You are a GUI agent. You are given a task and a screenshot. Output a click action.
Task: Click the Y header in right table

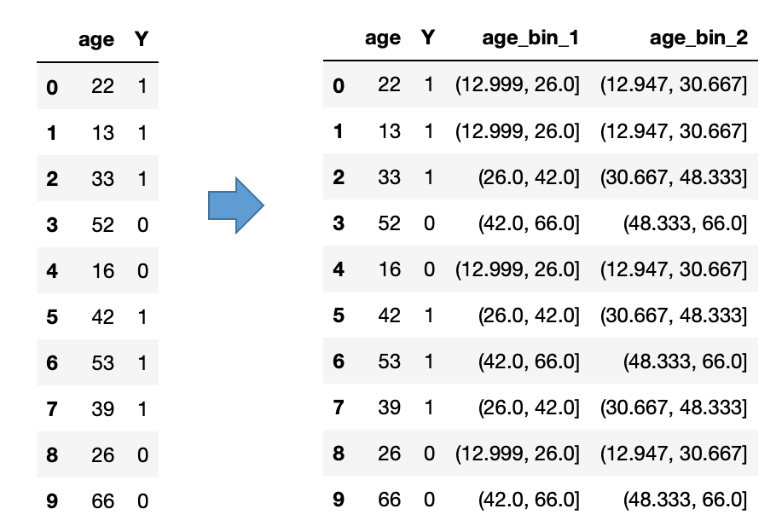(428, 38)
